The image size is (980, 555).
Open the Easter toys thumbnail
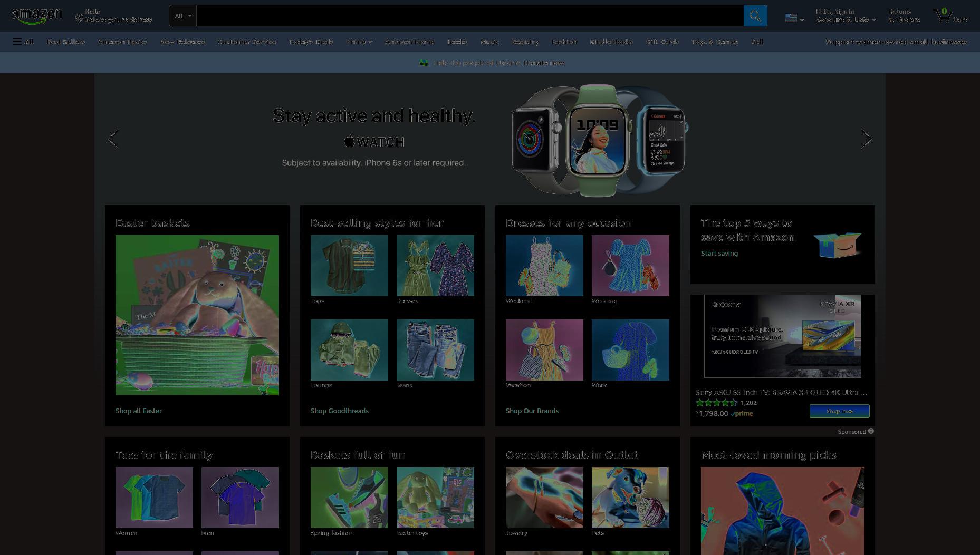click(x=435, y=498)
